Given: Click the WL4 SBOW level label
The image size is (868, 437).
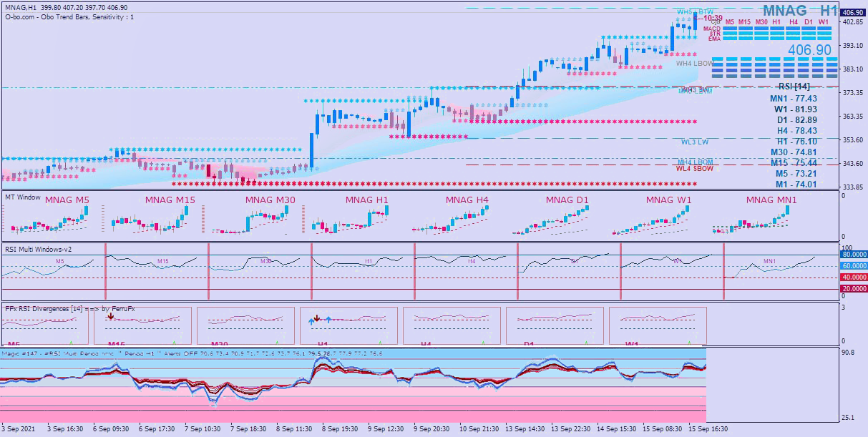Looking at the screenshot, I should pos(695,169).
